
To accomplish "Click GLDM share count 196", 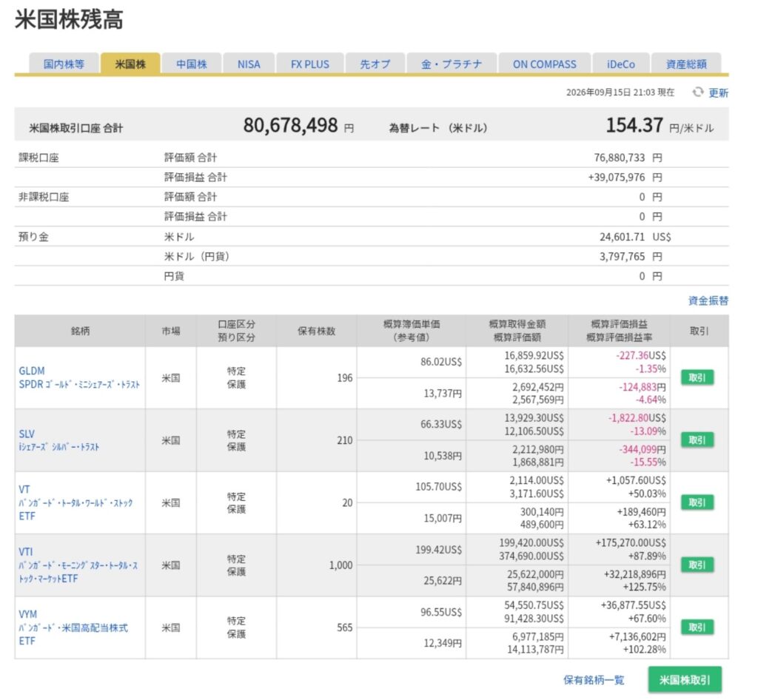I will 345,378.
